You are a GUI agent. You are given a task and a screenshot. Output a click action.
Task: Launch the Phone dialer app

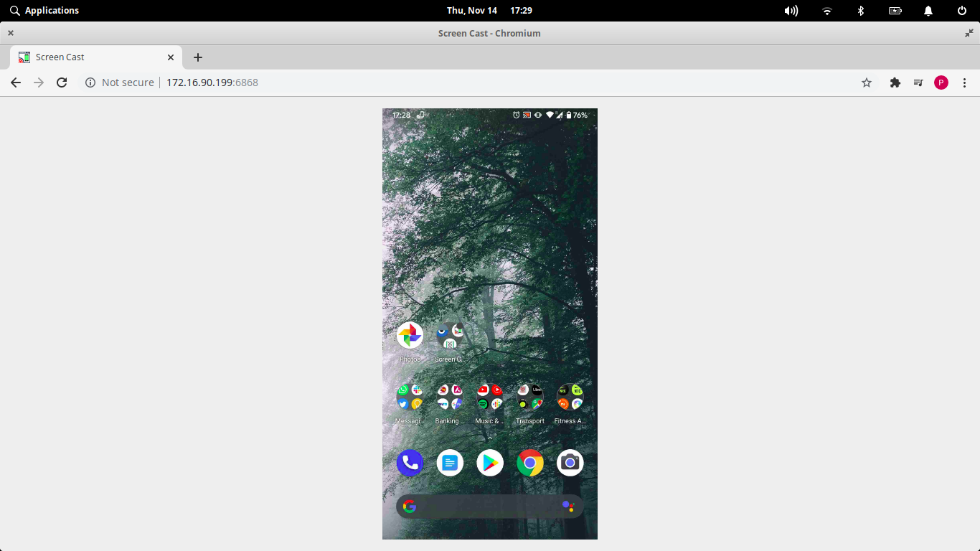(x=410, y=463)
